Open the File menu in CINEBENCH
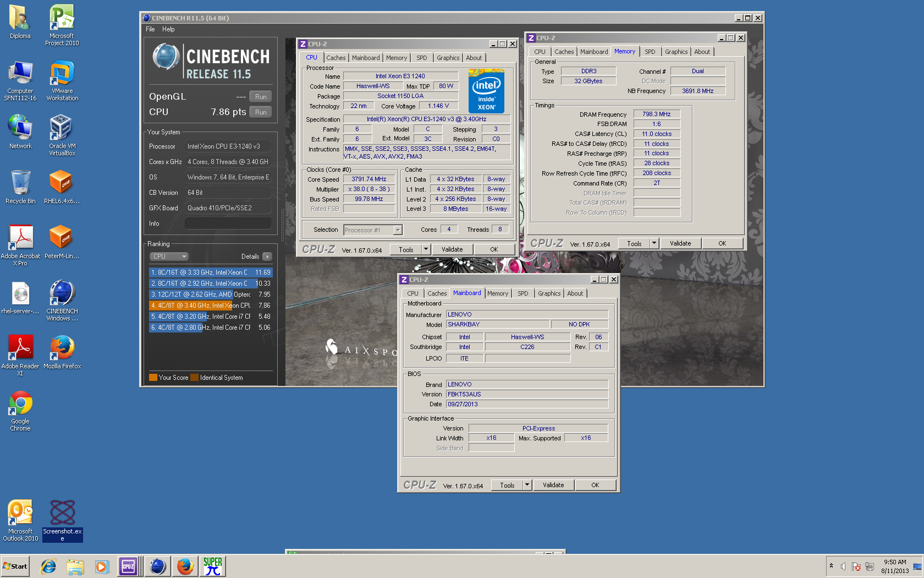Image resolution: width=924 pixels, height=578 pixels. point(150,29)
